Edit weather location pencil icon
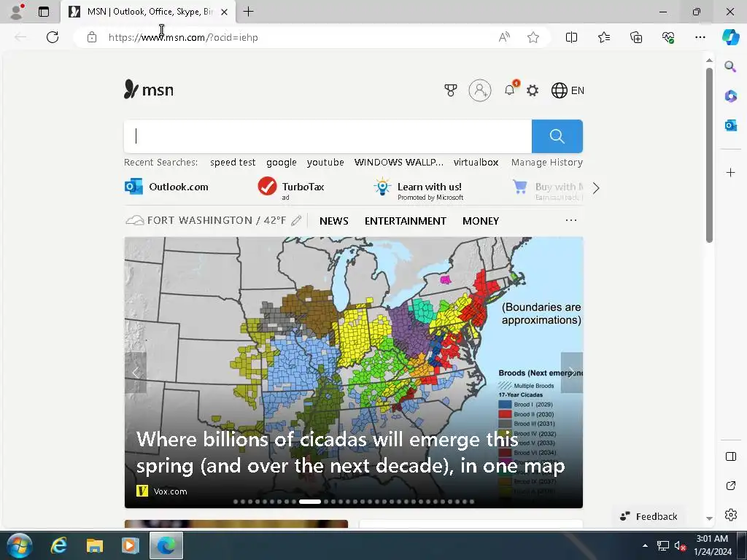Screen dimensions: 747x560 (x=296, y=220)
